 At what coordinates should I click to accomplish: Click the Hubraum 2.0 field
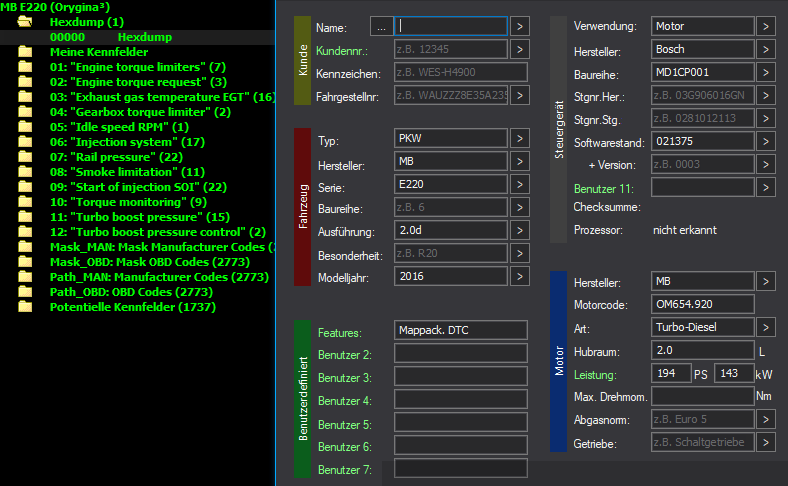(703, 350)
